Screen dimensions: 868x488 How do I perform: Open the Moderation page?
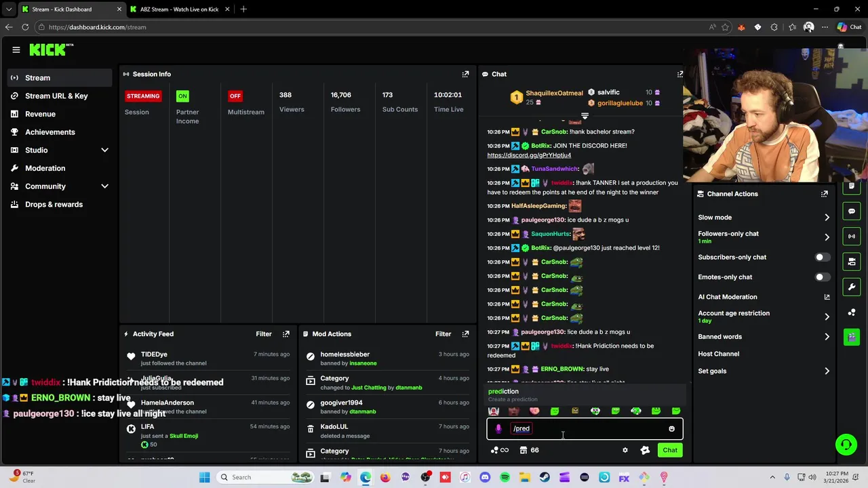click(x=60, y=168)
